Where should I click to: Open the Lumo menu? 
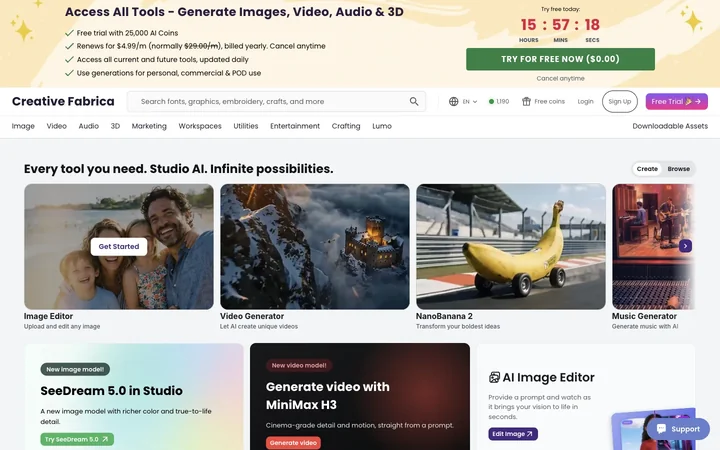382,126
